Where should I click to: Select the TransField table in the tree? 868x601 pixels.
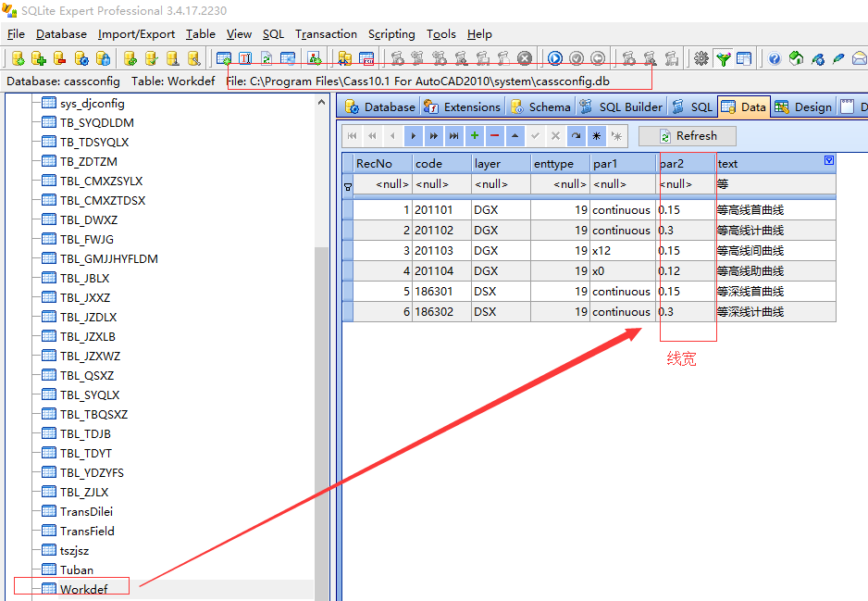87,531
